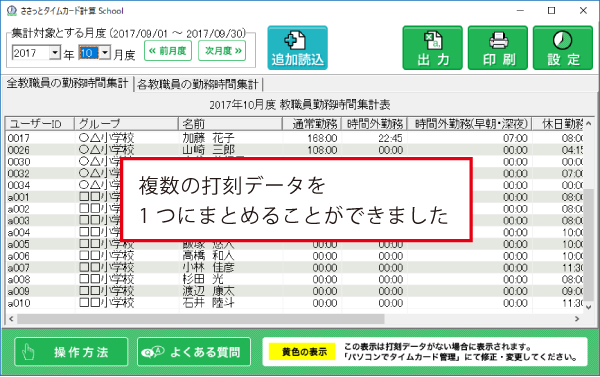Expand the year 2017 dropdown
600x377 pixels.
pos(55,52)
